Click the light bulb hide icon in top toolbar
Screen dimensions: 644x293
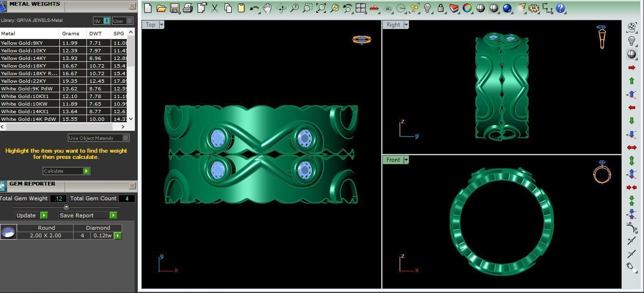tap(427, 8)
